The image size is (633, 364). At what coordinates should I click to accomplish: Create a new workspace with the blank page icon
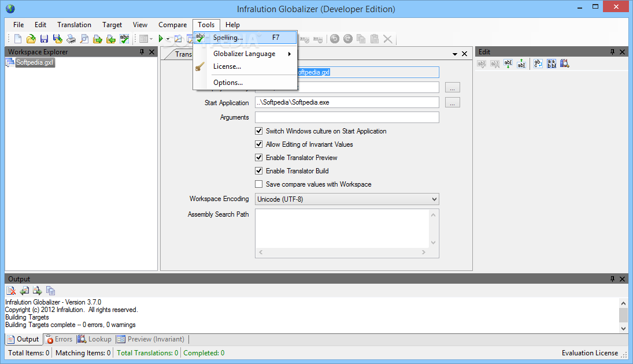coord(18,39)
